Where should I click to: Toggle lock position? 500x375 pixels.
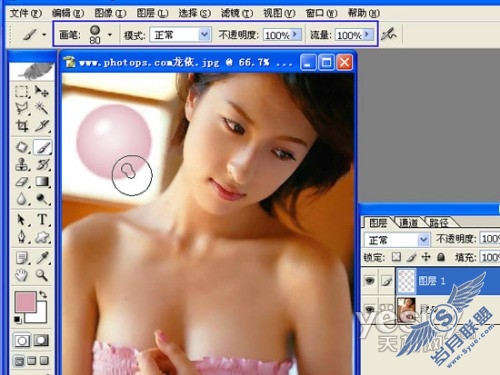coord(426,257)
